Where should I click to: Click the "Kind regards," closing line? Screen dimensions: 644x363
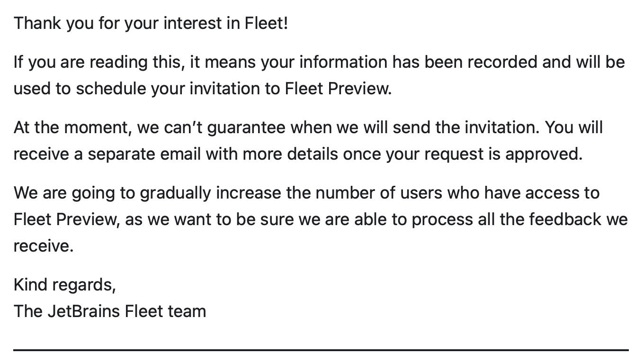(x=65, y=285)
